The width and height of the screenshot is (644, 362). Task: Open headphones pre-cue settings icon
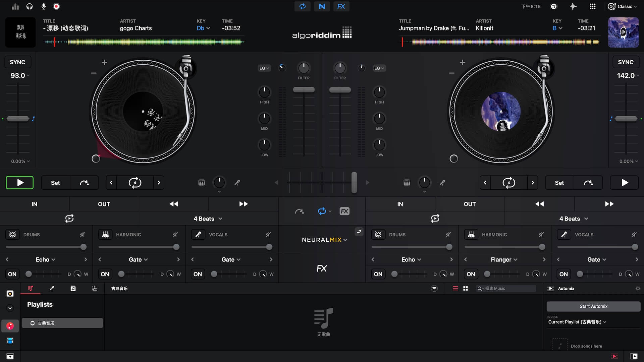[30, 6]
